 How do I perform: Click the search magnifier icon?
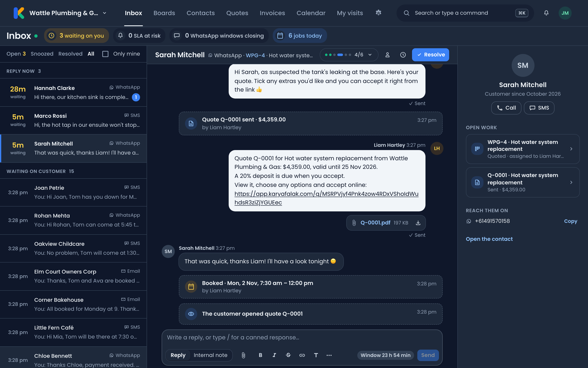(x=406, y=13)
